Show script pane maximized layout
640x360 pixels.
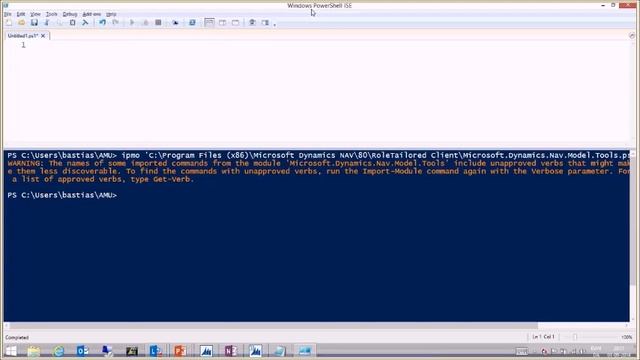point(236,23)
